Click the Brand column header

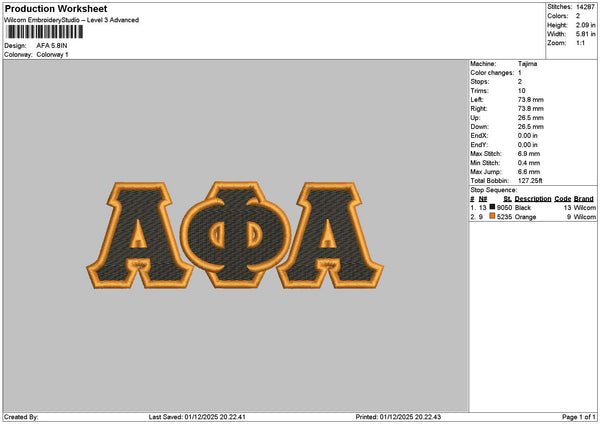tap(584, 199)
